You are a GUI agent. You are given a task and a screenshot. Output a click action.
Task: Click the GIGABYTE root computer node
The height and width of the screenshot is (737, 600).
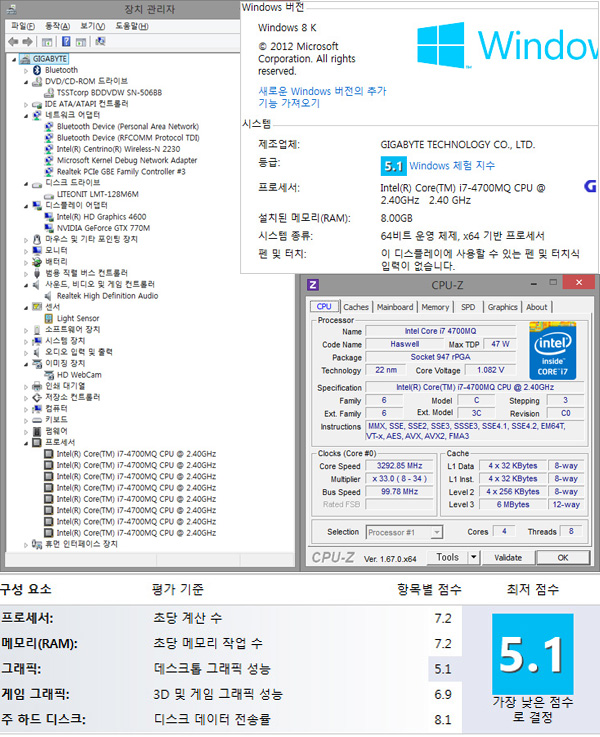point(49,59)
